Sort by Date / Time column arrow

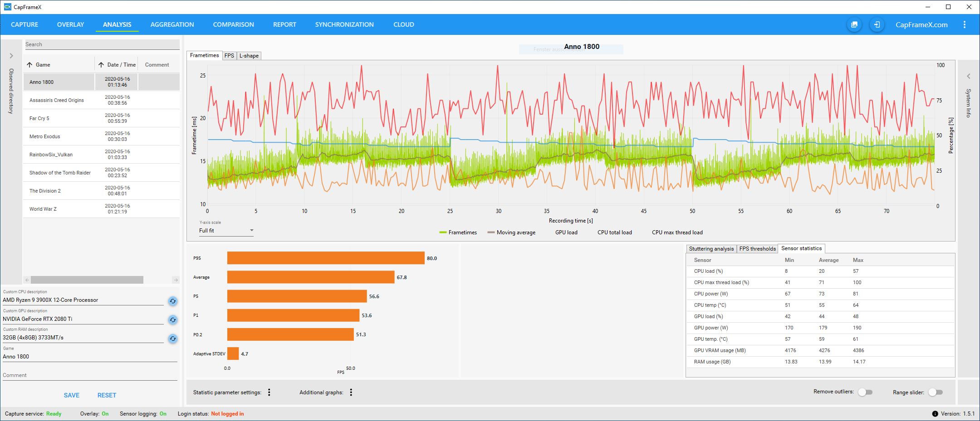101,65
